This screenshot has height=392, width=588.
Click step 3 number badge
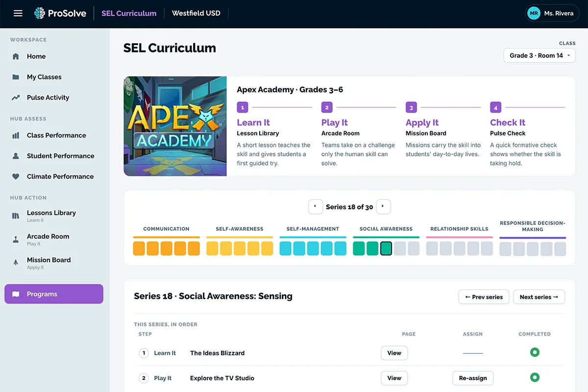(411, 107)
